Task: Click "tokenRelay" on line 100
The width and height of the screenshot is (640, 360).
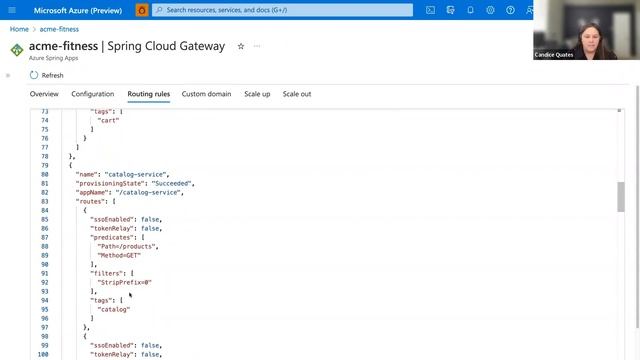Action: [112, 354]
